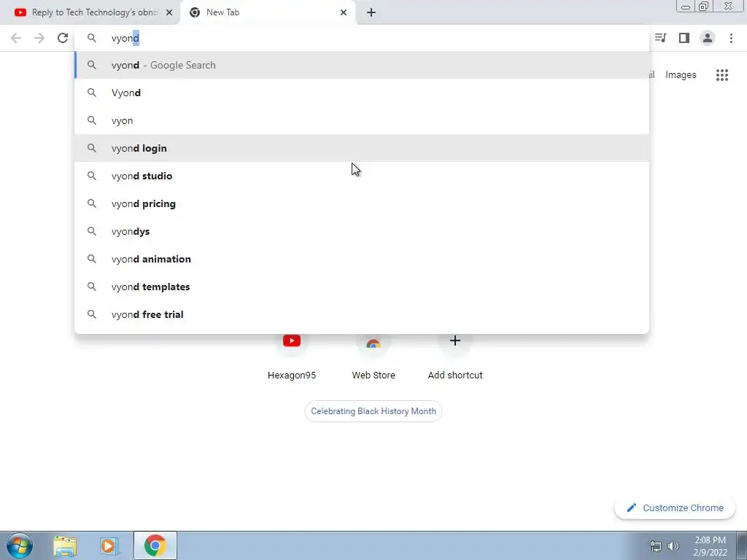Image resolution: width=747 pixels, height=560 pixels.
Task: Reload the page with refresh icon
Action: [63, 38]
